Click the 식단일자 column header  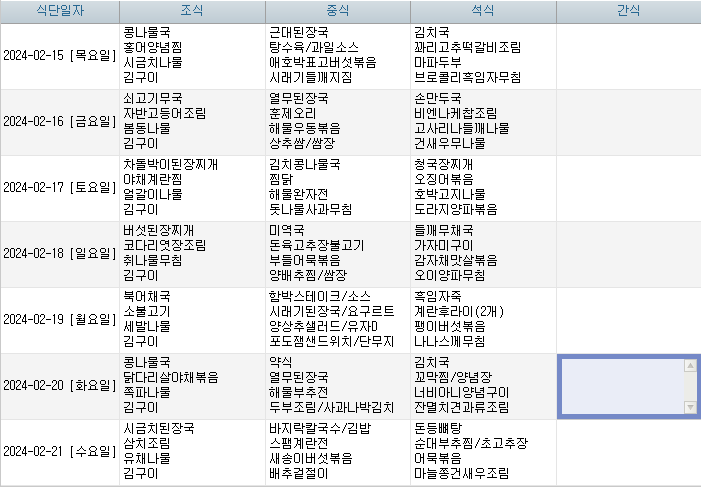(x=60, y=11)
